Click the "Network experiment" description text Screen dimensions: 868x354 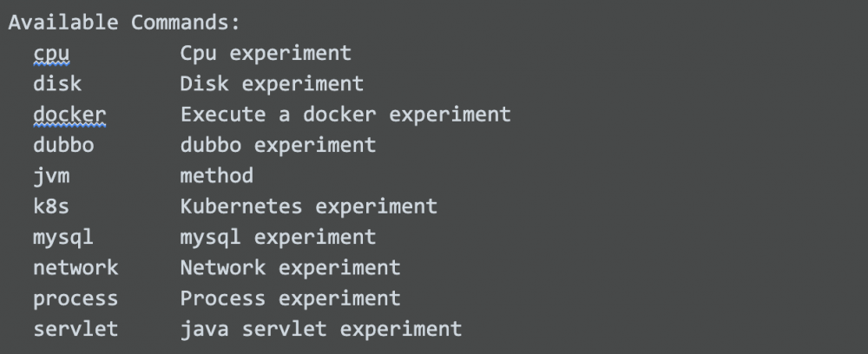290,267
